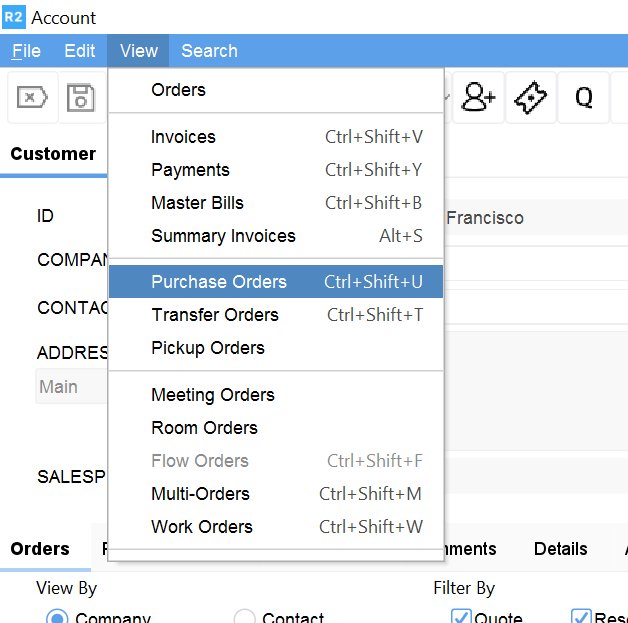Click the R2 application logo icon
This screenshot has height=623, width=628.
coord(13,17)
